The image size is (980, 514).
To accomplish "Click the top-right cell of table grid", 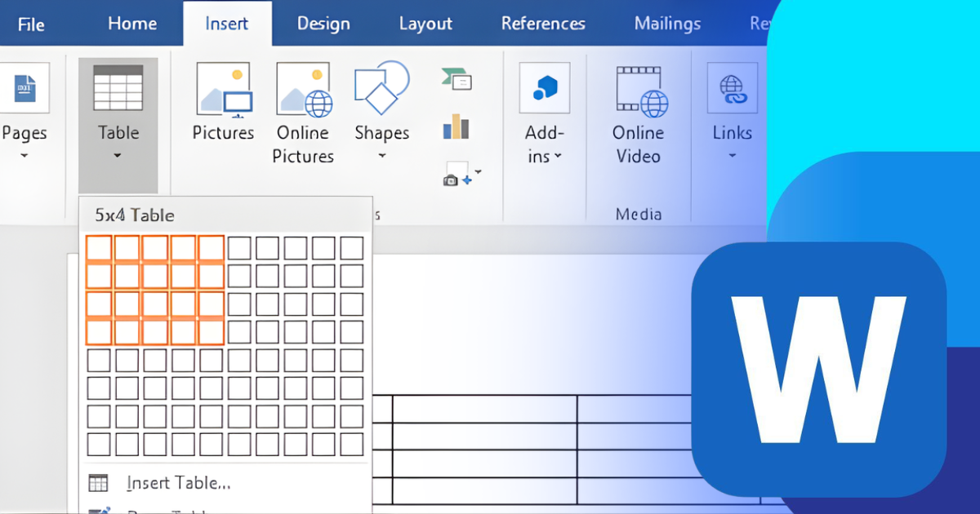I will [352, 248].
